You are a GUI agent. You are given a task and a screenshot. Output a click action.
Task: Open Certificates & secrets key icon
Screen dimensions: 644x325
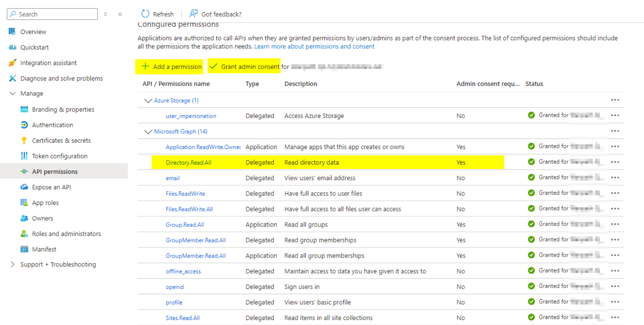pos(24,140)
